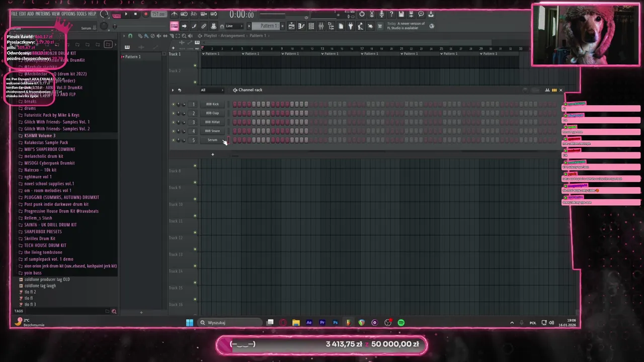The height and width of the screenshot is (362, 644).
Task: Click the chat bubble icon in toolbar
Action: (421, 14)
